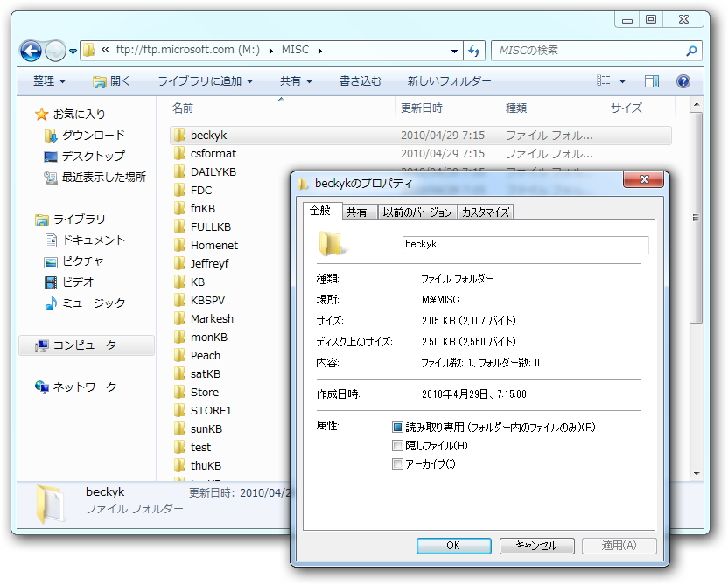Enable アーカイブ(I) checkbox
Image resolution: width=728 pixels, height=585 pixels.
pos(397,463)
